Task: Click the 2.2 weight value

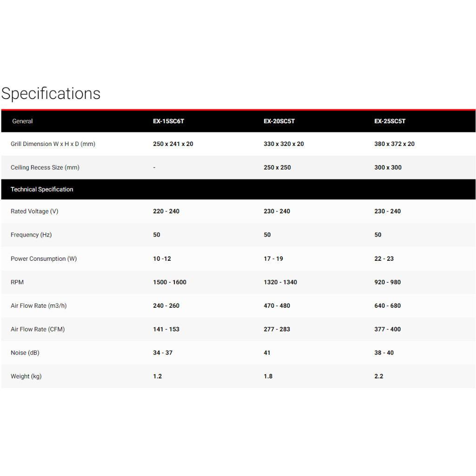Action: pyautogui.click(x=379, y=377)
